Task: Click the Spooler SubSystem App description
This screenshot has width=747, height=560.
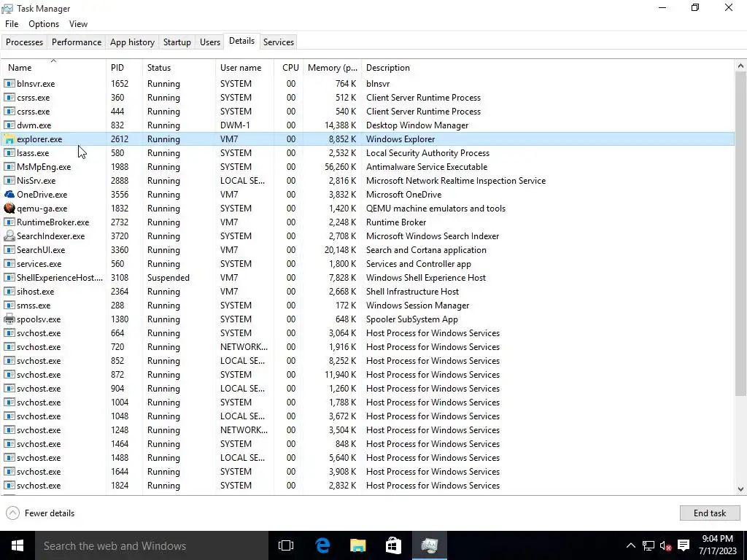Action: 411,319
